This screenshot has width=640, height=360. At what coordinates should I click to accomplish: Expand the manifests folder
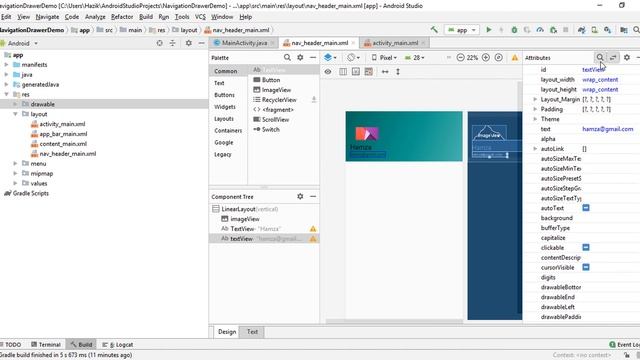[x=7, y=64]
